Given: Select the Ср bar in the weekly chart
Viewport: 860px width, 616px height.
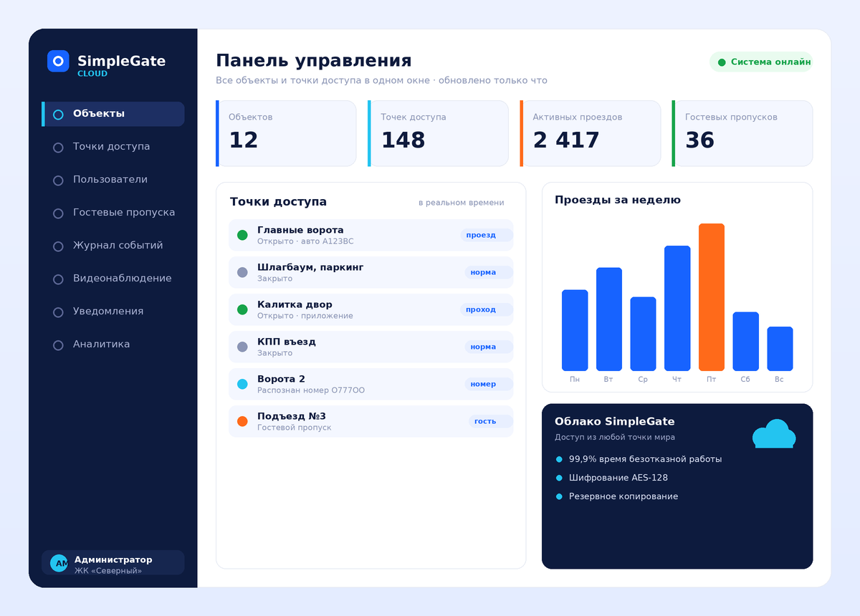Looking at the screenshot, I should [643, 334].
